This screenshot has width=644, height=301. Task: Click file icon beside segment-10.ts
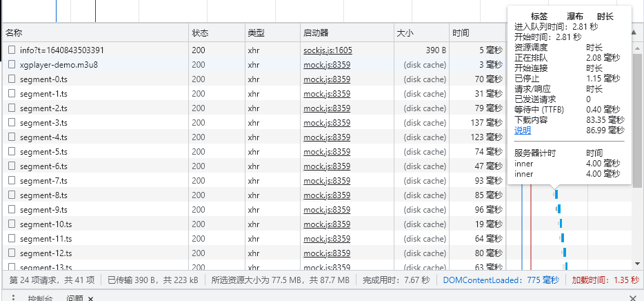click(x=12, y=224)
